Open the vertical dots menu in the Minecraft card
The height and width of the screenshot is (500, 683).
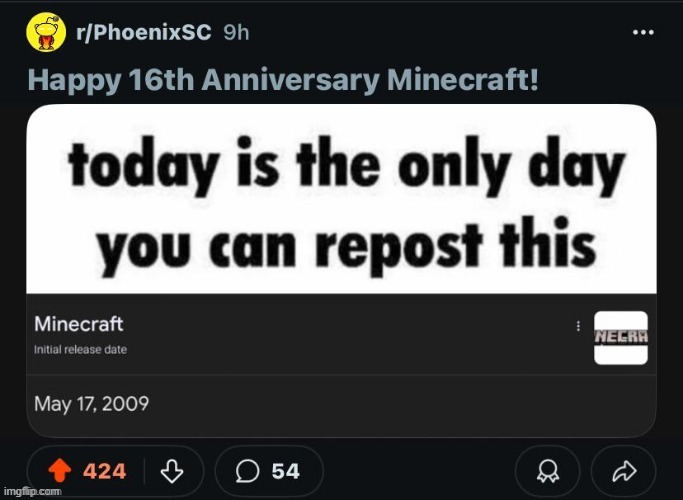576,327
